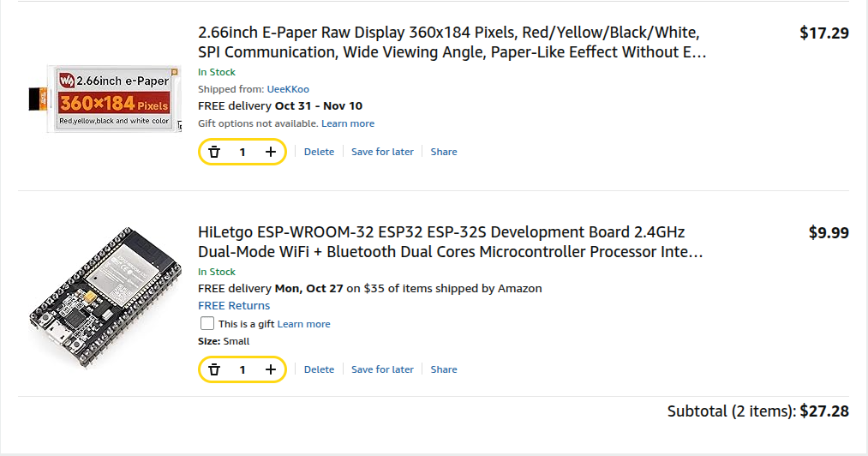
Task: Click Learn more about gift options unavailable
Action: [x=348, y=123]
